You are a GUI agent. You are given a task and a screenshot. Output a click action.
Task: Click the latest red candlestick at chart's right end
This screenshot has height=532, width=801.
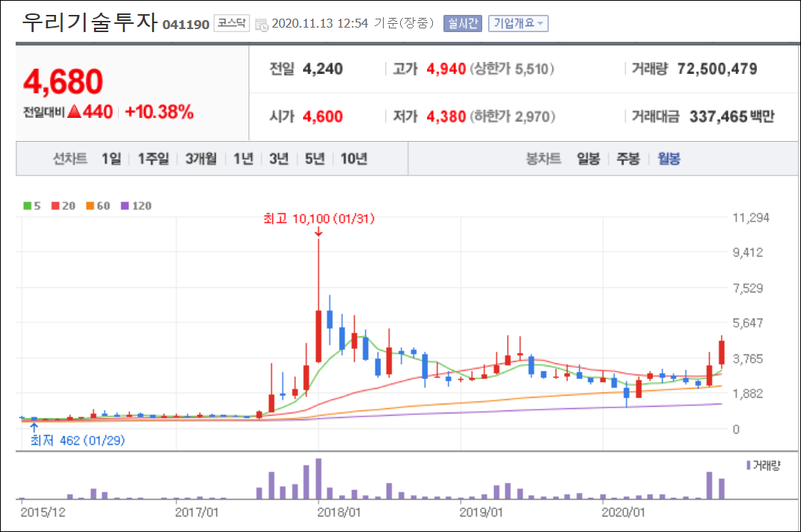[x=722, y=352]
